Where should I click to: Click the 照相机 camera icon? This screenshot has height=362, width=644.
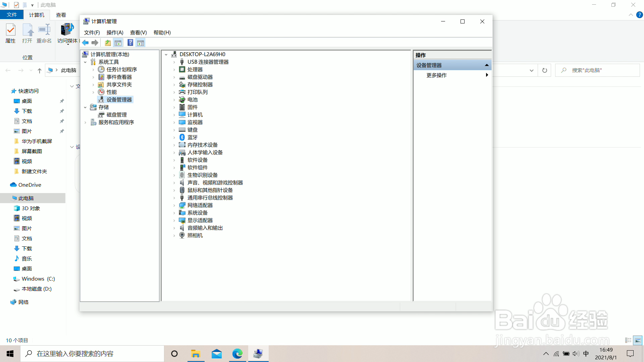[x=182, y=235]
